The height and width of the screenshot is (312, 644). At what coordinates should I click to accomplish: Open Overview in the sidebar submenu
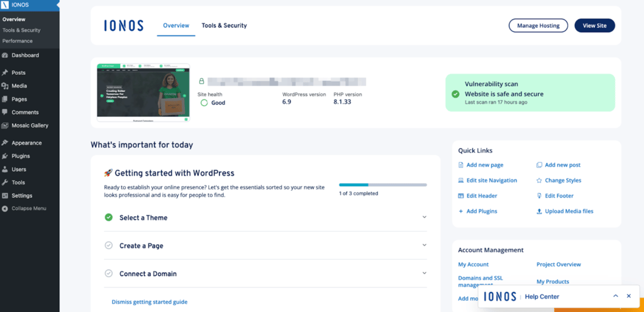(14, 19)
